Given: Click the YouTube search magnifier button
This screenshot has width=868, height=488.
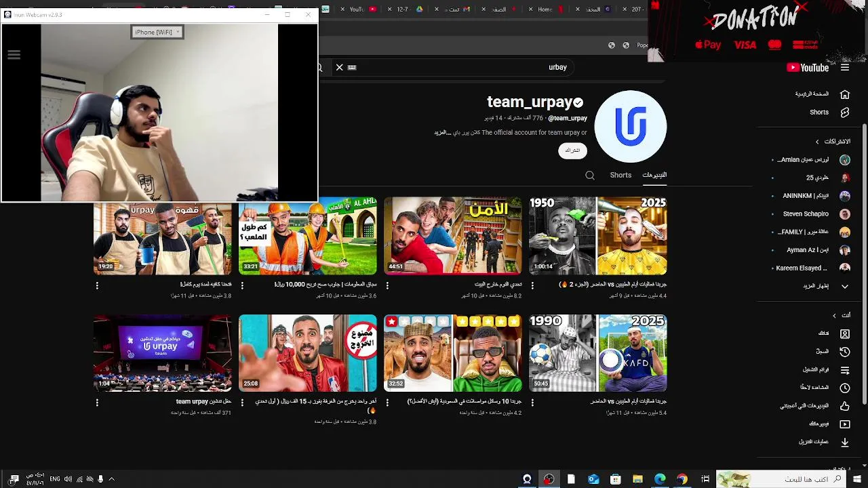Looking at the screenshot, I should click(x=320, y=68).
